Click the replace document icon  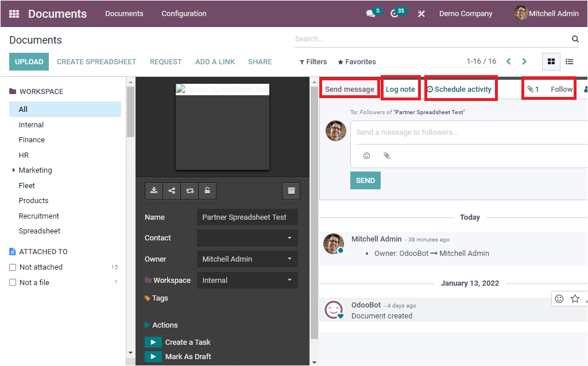click(x=189, y=191)
